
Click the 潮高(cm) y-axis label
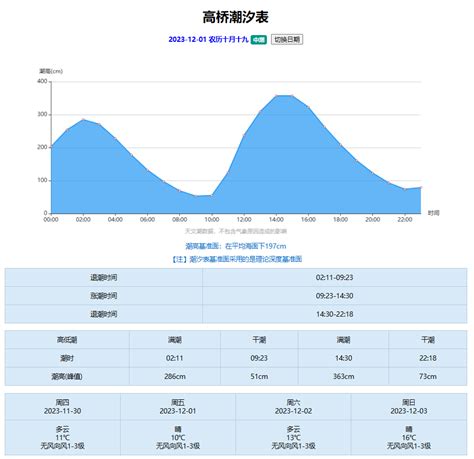(x=51, y=71)
